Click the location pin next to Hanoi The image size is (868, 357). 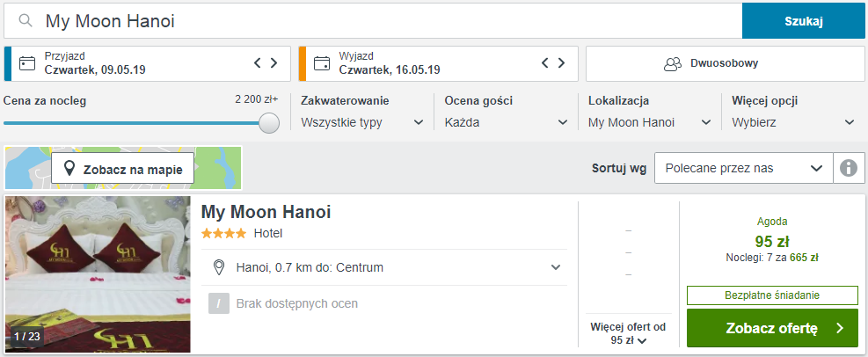coord(219,268)
